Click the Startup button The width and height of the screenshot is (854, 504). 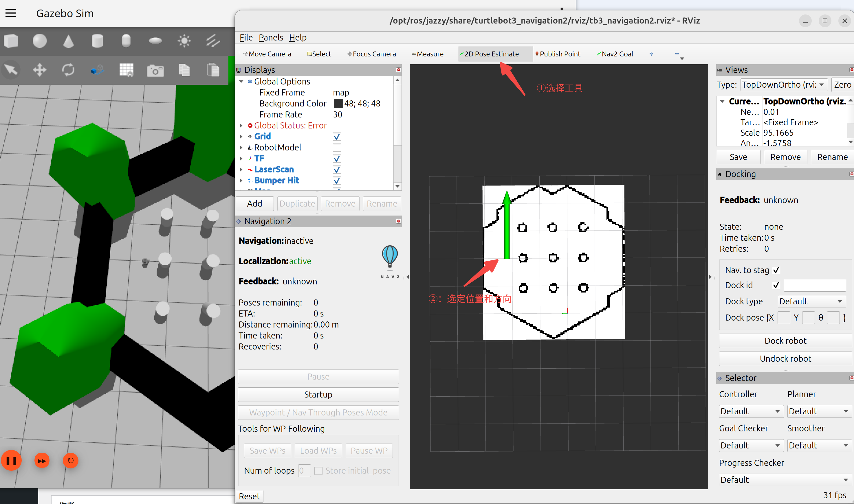pyautogui.click(x=318, y=395)
